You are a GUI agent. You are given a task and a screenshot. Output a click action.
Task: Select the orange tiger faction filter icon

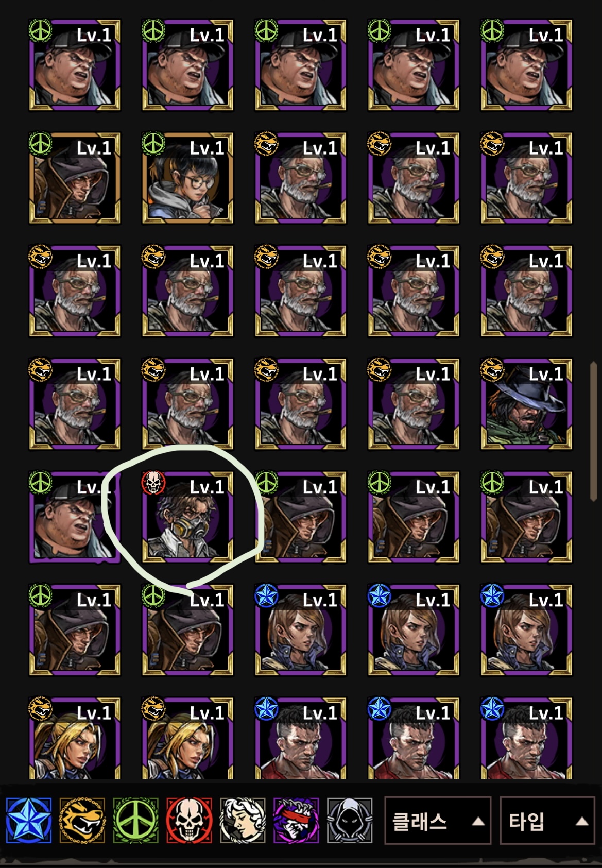[x=82, y=821]
